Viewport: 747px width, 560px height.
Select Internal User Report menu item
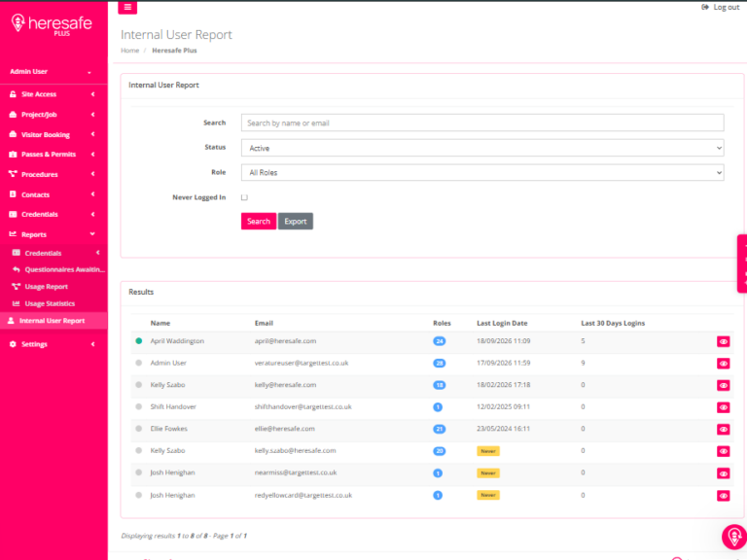click(x=53, y=321)
